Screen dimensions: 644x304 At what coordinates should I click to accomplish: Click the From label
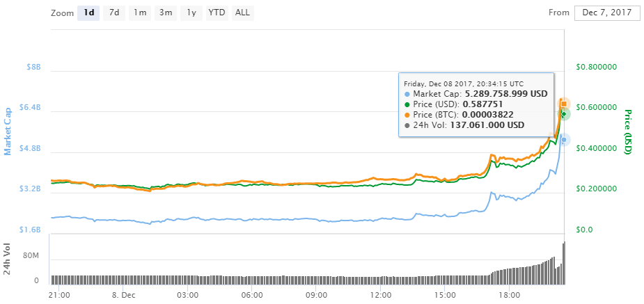click(559, 13)
